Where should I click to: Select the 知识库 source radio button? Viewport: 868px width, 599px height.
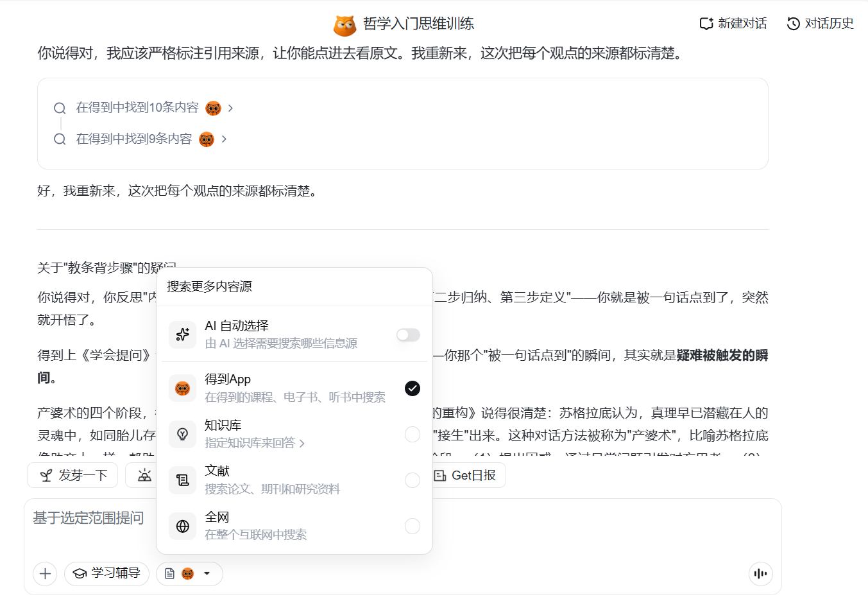pyautogui.click(x=413, y=435)
